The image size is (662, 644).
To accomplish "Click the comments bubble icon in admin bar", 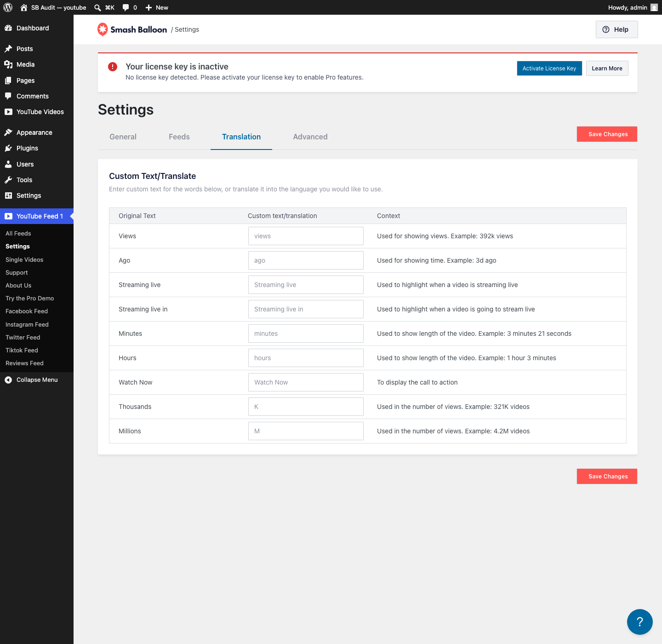I will click(x=126, y=7).
